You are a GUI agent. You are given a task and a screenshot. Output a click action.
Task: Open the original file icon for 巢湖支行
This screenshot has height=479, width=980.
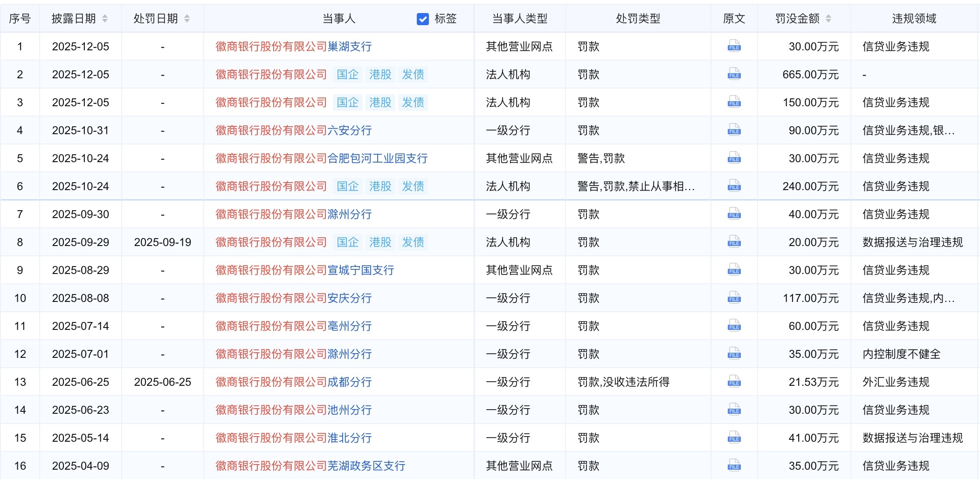(734, 46)
